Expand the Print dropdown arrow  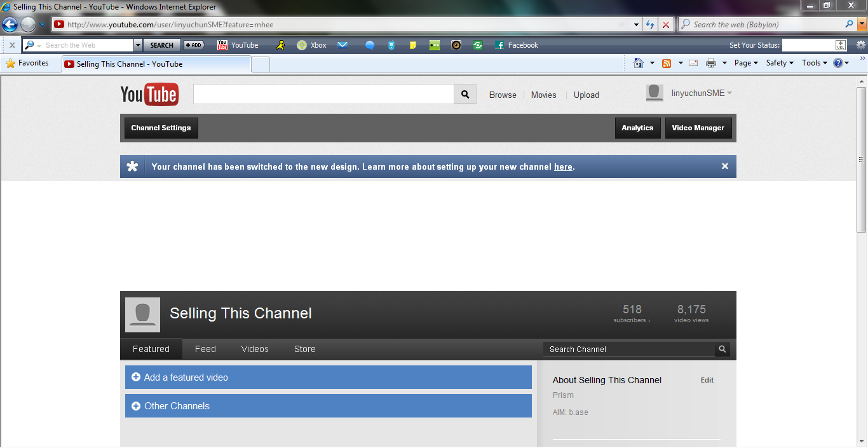click(x=724, y=63)
